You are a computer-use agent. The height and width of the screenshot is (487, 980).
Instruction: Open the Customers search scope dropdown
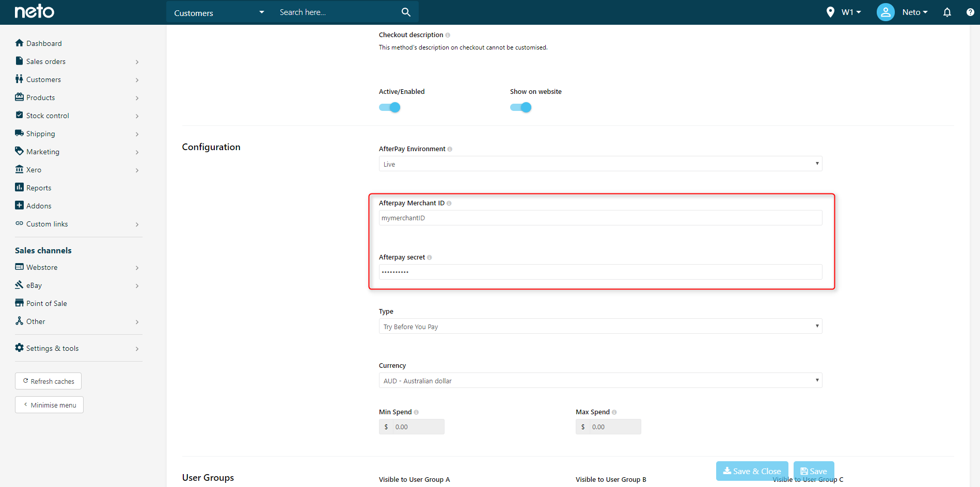pos(219,12)
